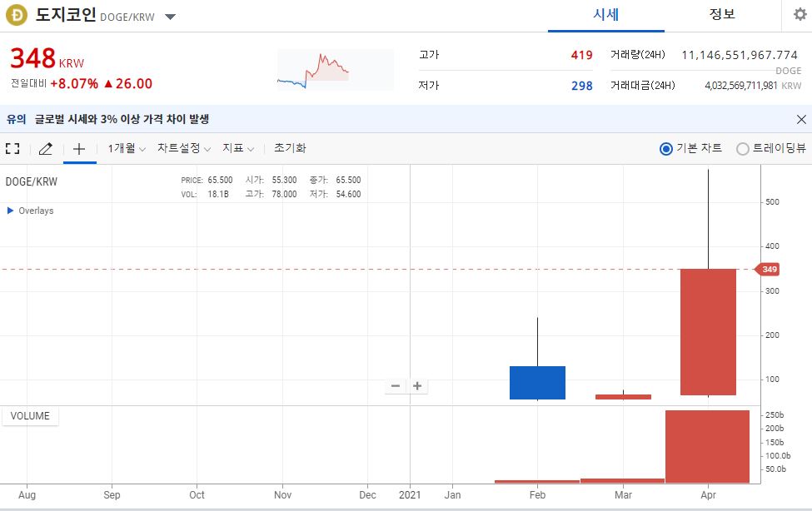Click the blue February candlestick
Viewport: 812px width, 511px height.
click(537, 383)
